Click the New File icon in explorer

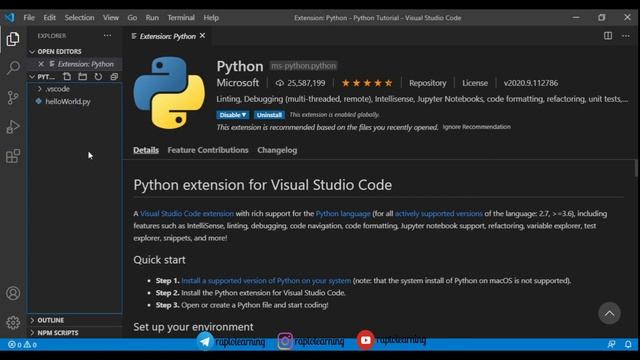67,77
